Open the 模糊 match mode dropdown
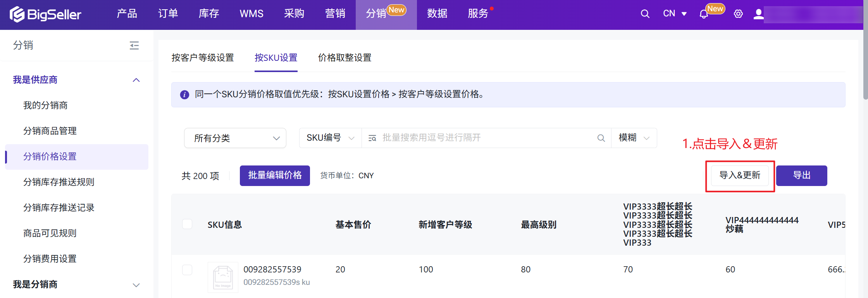This screenshot has width=868, height=298. [634, 138]
